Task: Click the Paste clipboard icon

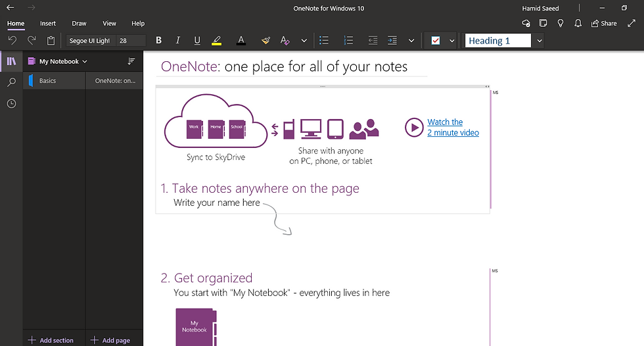Action: [x=51, y=40]
